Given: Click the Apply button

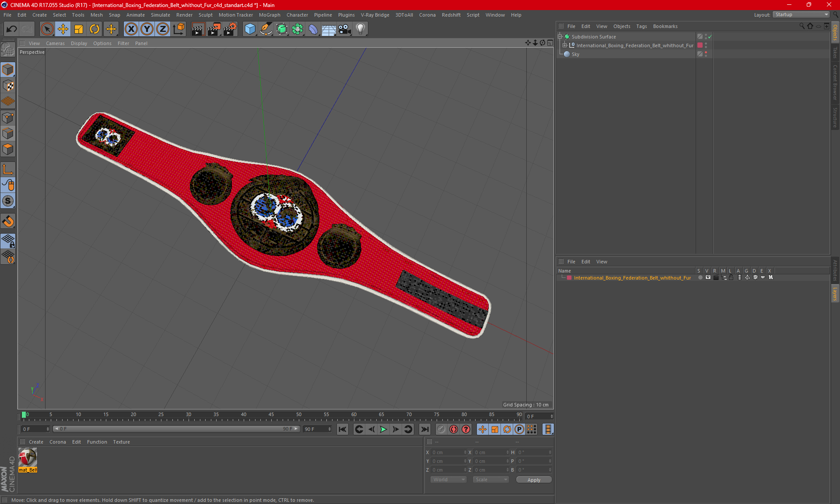Looking at the screenshot, I should [534, 479].
